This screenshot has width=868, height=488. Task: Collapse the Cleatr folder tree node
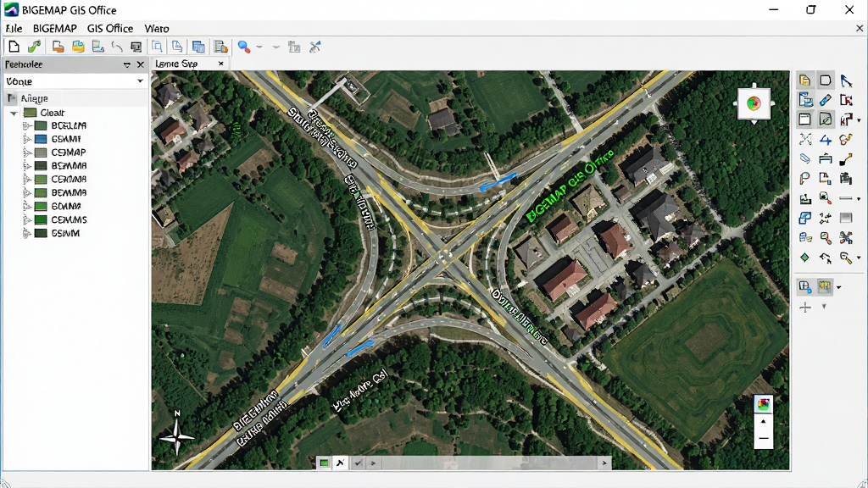pos(14,113)
